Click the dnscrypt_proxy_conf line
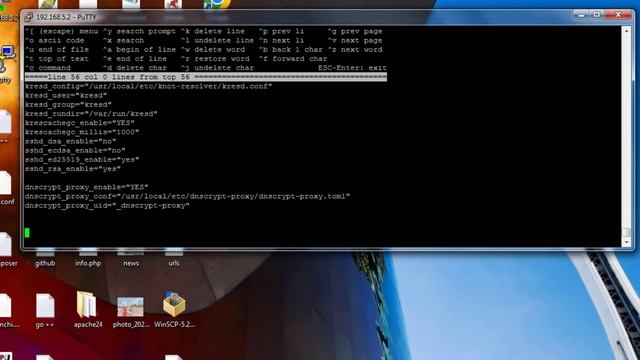 187,196
